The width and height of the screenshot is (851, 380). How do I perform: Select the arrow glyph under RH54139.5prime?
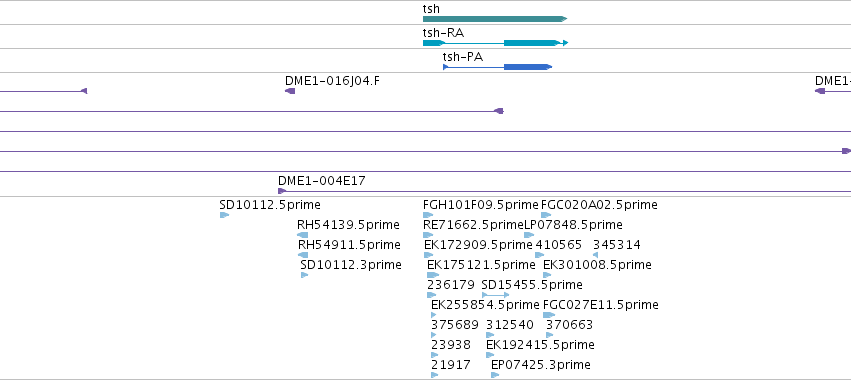pyautogui.click(x=303, y=235)
